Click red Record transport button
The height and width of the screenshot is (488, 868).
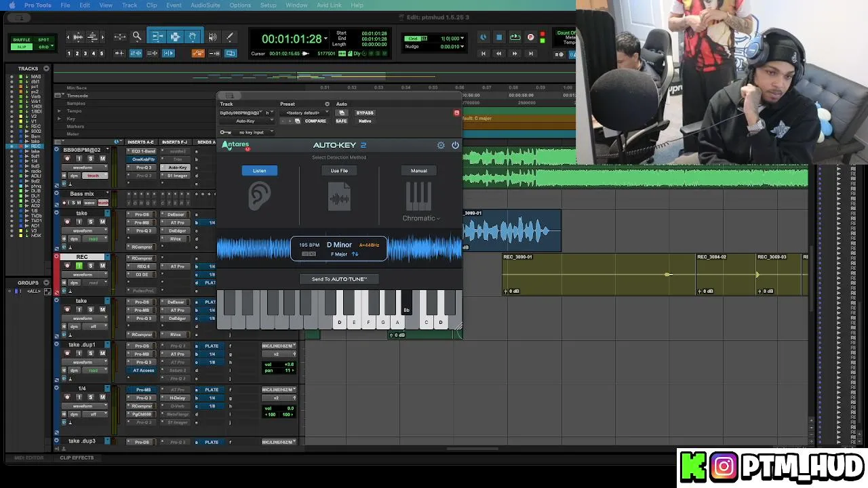click(530, 37)
